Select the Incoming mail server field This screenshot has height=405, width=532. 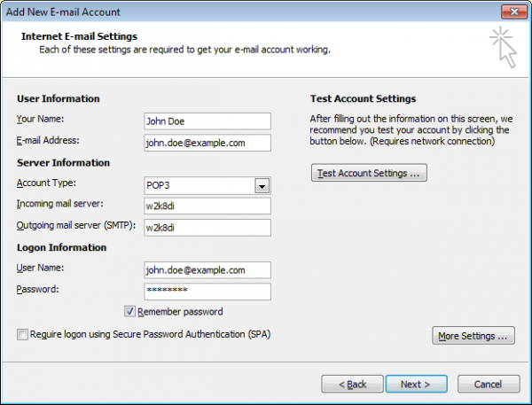[x=207, y=206]
